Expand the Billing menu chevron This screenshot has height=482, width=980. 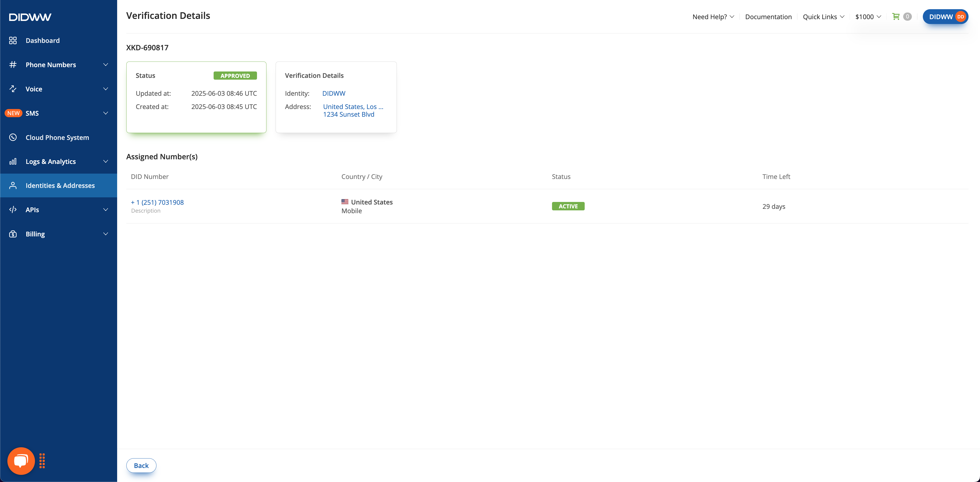(x=106, y=234)
